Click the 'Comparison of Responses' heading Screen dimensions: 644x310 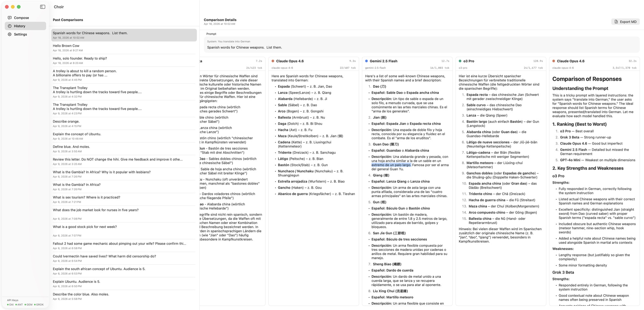pos(587,79)
